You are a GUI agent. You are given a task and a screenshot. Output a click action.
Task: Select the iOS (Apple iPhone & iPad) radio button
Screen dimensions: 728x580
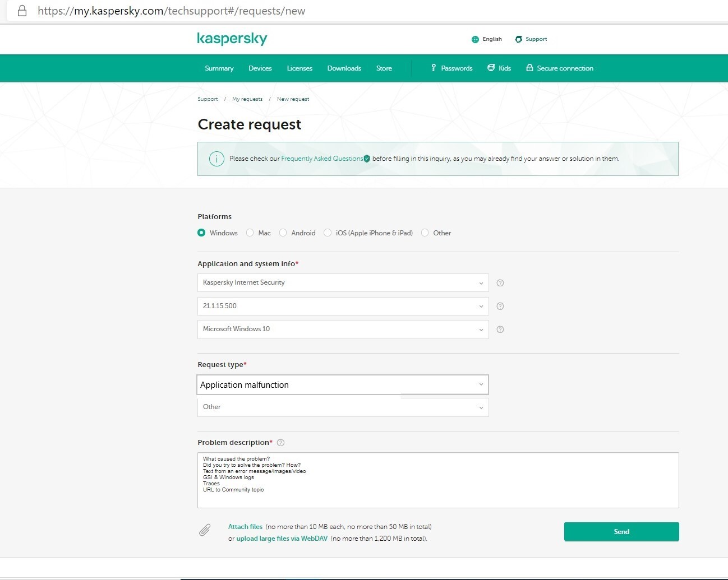(328, 233)
